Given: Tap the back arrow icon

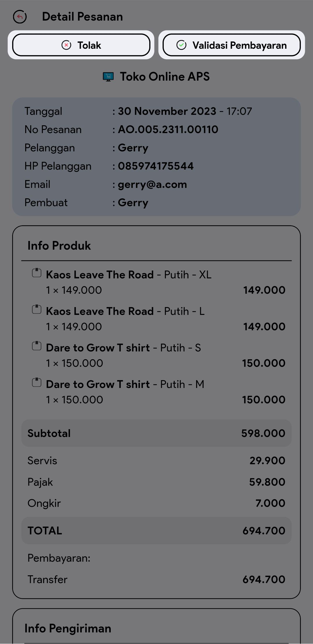Looking at the screenshot, I should tap(20, 17).
